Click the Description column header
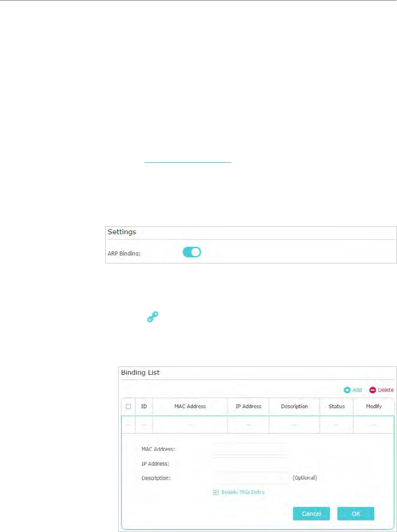Image resolution: width=397 pixels, height=532 pixels. (x=294, y=406)
